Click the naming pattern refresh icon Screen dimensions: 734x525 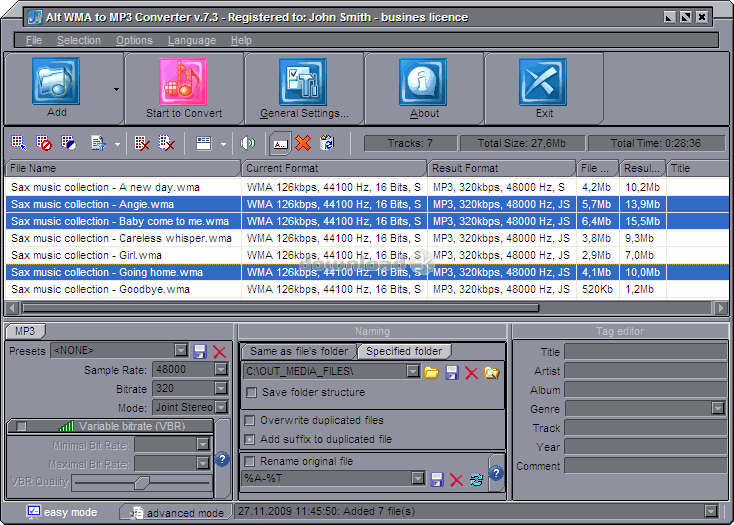[x=477, y=480]
